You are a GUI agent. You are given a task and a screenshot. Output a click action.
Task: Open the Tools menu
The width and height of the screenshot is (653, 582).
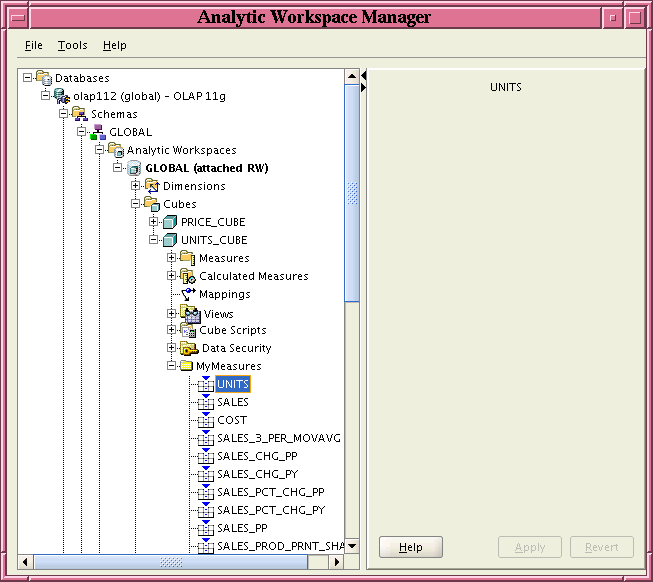pyautogui.click(x=72, y=45)
